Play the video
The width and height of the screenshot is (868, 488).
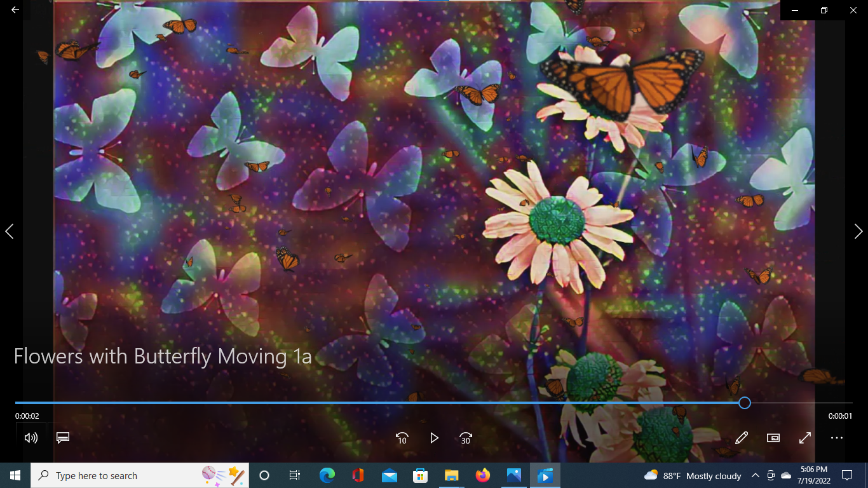click(x=434, y=438)
